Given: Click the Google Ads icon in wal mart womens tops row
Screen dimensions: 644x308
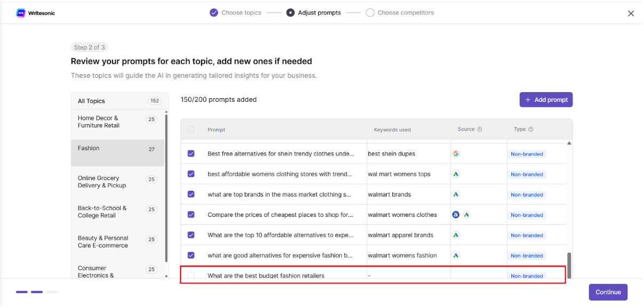Looking at the screenshot, I should tap(456, 174).
